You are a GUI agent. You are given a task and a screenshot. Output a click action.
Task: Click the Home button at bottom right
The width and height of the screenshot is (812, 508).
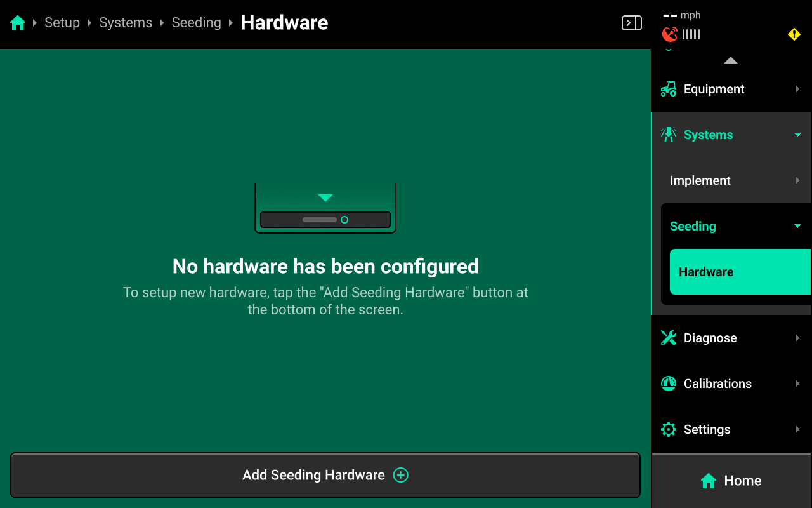click(731, 481)
